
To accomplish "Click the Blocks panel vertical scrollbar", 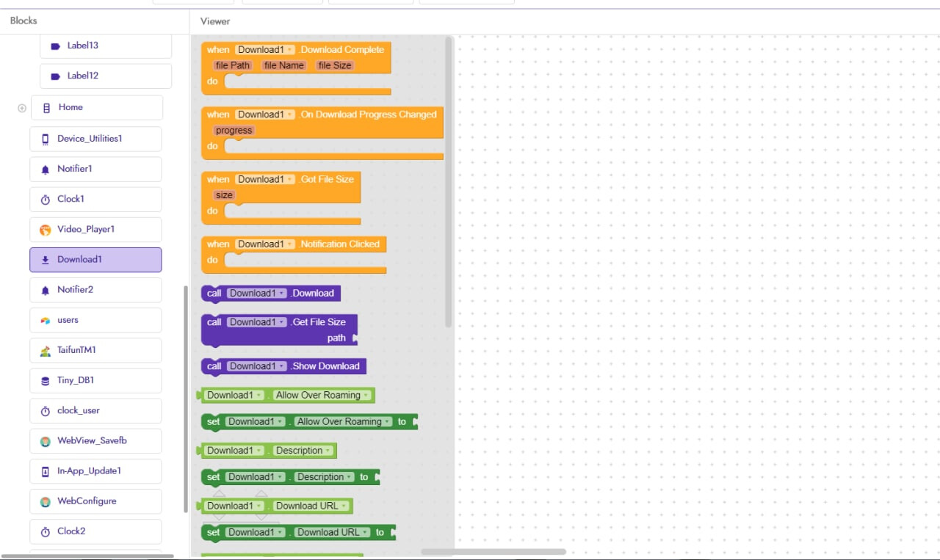I will pyautogui.click(x=186, y=399).
